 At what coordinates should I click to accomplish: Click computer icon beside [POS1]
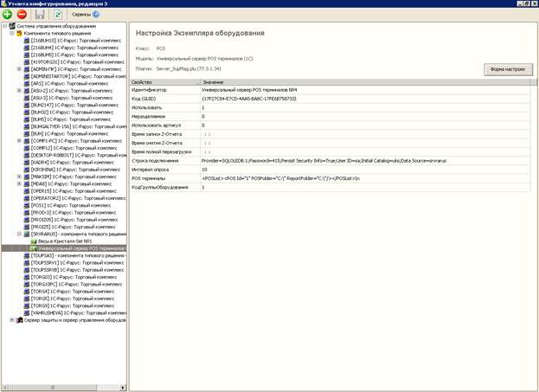click(x=27, y=205)
